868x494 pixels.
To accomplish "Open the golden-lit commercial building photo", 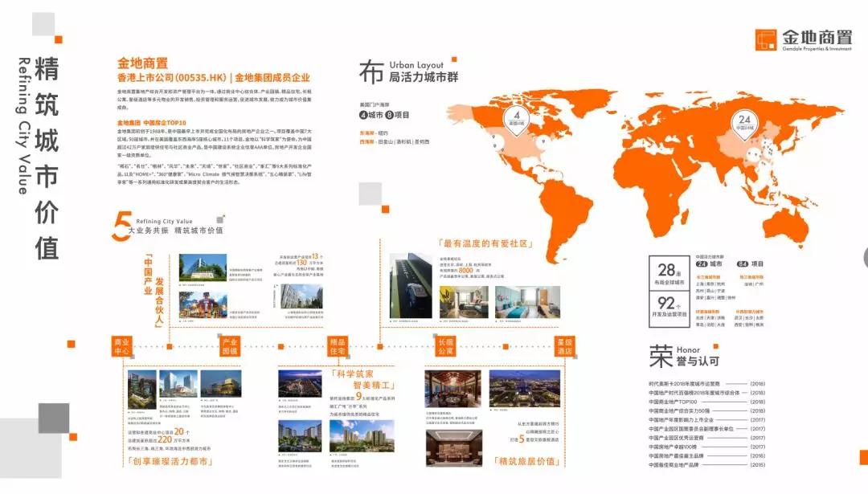I will point(221,383).
